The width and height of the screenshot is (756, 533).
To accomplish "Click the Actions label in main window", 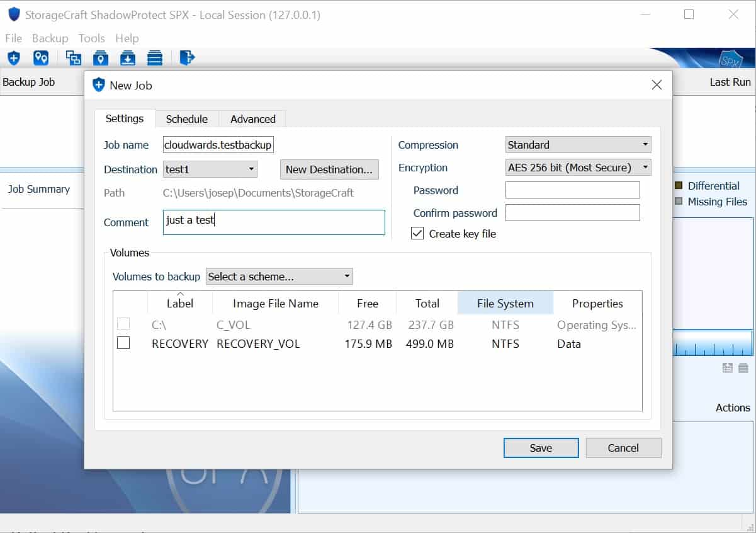I will pyautogui.click(x=733, y=408).
